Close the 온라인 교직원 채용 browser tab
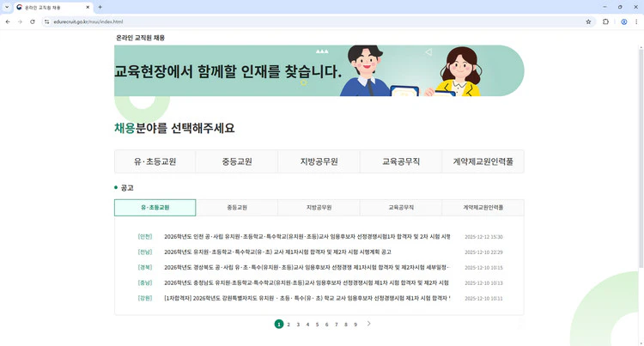The height and width of the screenshot is (346, 644). click(88, 7)
